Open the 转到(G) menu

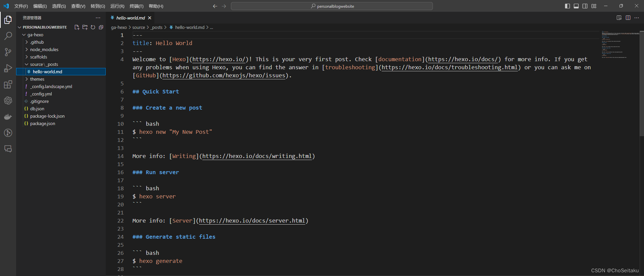click(98, 6)
